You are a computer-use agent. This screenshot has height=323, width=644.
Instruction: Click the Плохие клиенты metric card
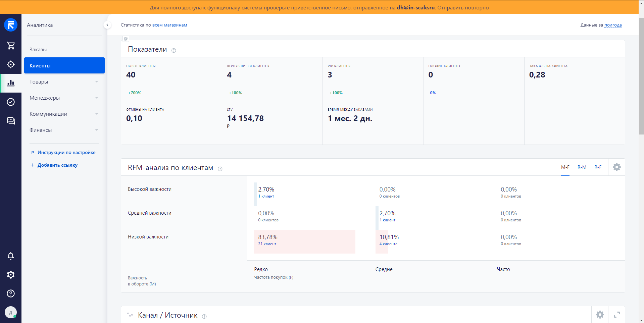[x=474, y=79]
